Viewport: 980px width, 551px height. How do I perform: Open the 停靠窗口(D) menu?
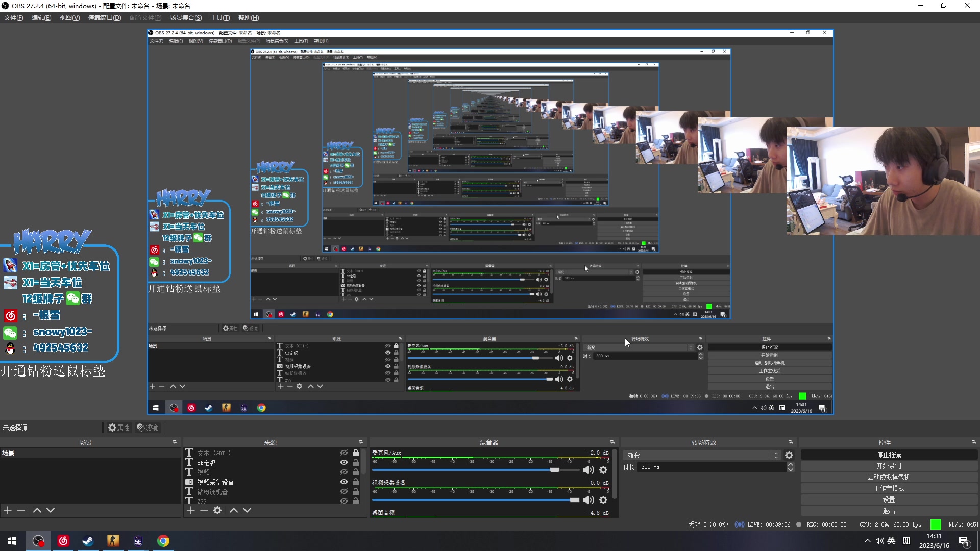(105, 18)
